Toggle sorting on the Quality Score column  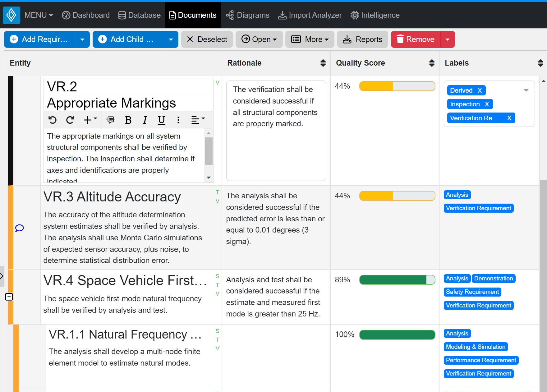432,63
